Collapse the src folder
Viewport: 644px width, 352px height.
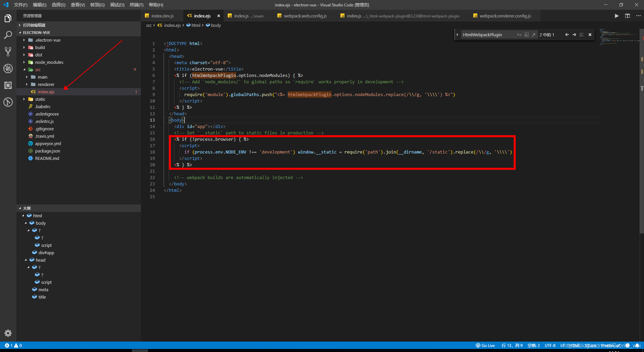(x=38, y=70)
